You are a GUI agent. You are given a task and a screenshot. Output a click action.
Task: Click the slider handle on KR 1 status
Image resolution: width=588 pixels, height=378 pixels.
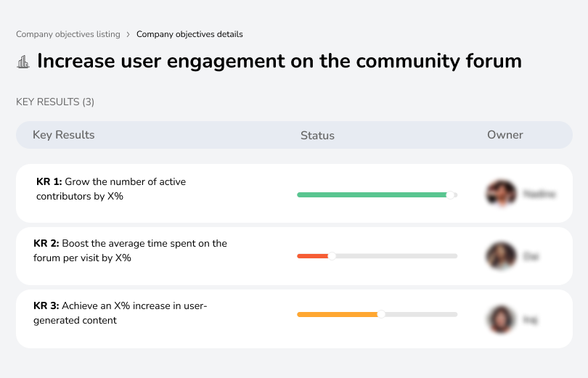pyautogui.click(x=450, y=195)
